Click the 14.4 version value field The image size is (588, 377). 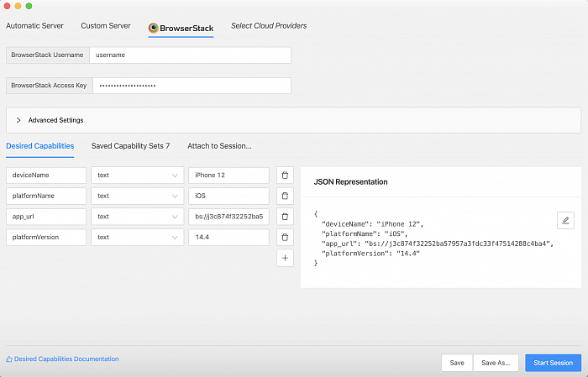tap(228, 238)
